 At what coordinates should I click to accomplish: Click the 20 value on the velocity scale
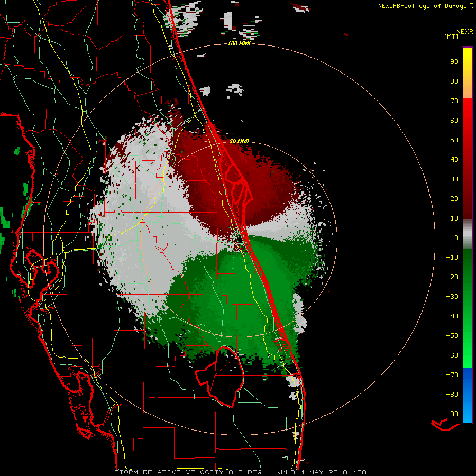click(454, 198)
